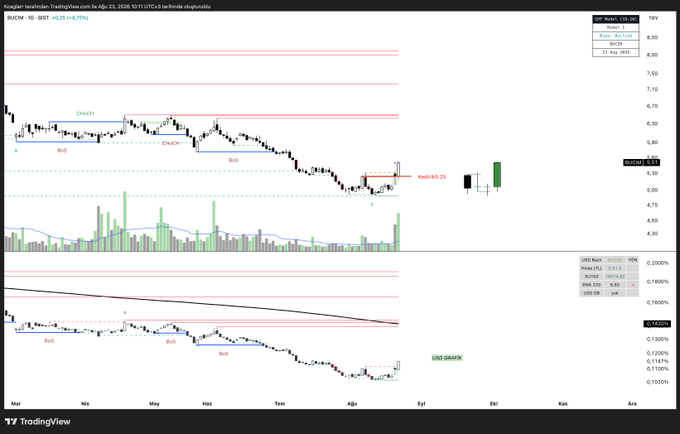Click the May month label on time axis
Screen dimensions: 680x434
(154, 404)
